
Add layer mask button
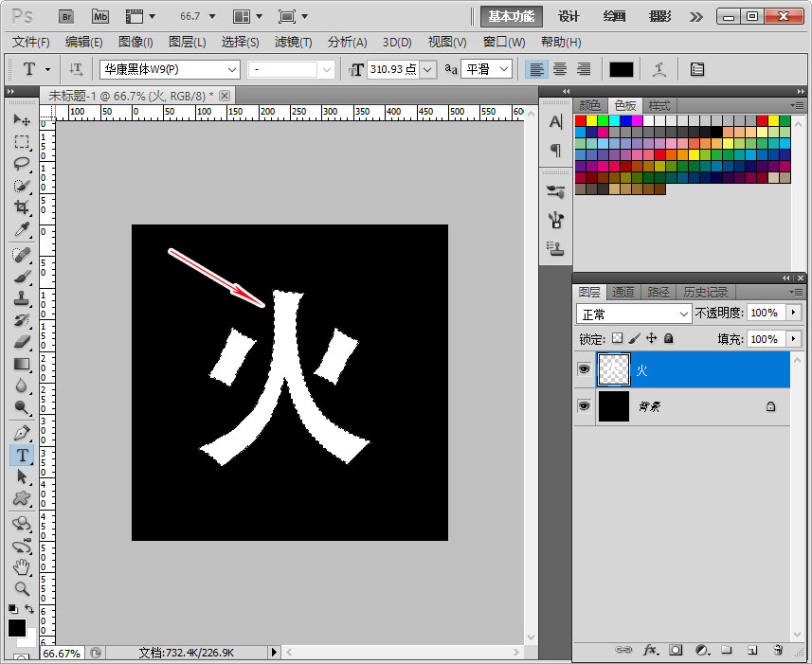point(676,650)
